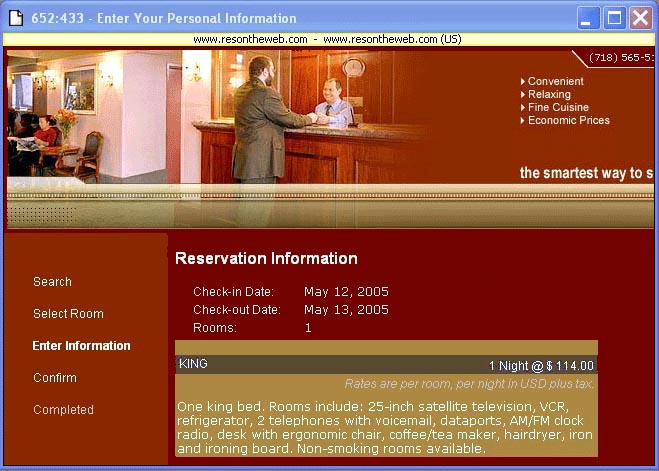The image size is (659, 471).
Task: Click the Completed step in sidebar
Action: click(x=63, y=410)
